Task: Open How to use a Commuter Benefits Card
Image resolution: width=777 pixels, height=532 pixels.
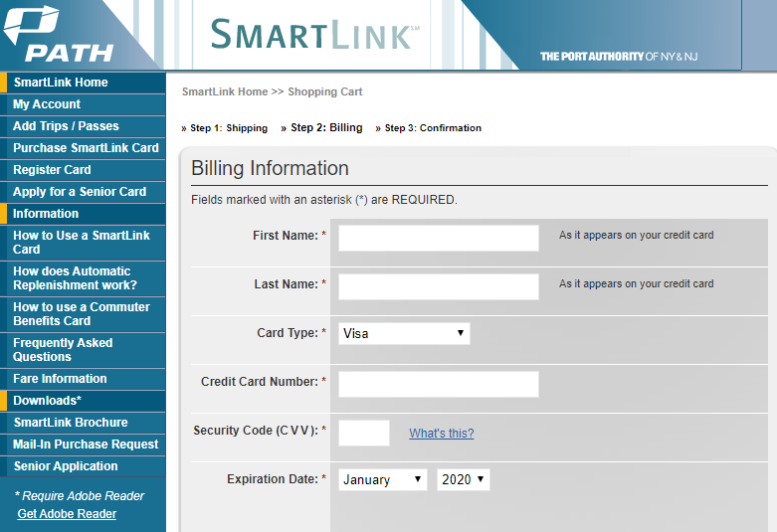Action: coord(83,313)
